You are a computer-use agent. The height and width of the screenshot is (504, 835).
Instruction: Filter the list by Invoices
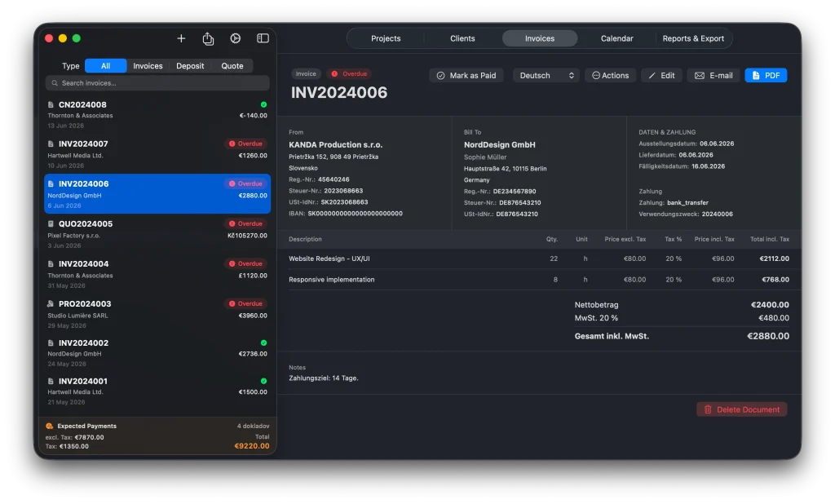click(148, 66)
